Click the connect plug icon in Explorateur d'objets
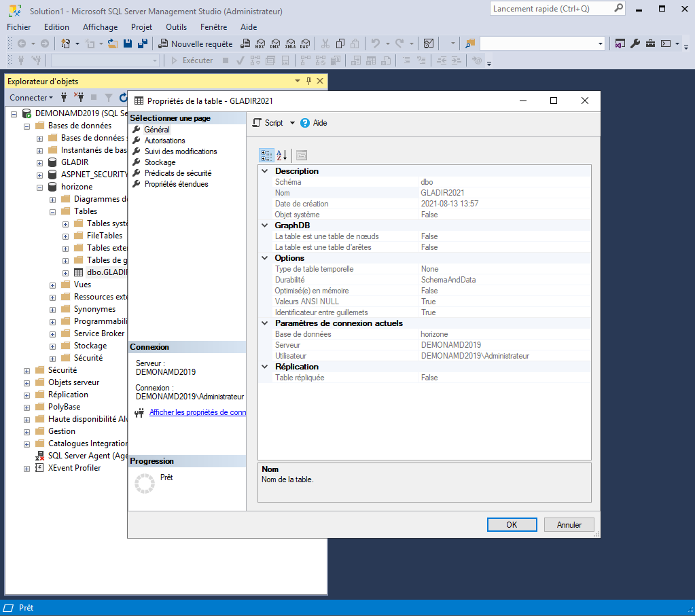The height and width of the screenshot is (616, 695). [x=64, y=97]
